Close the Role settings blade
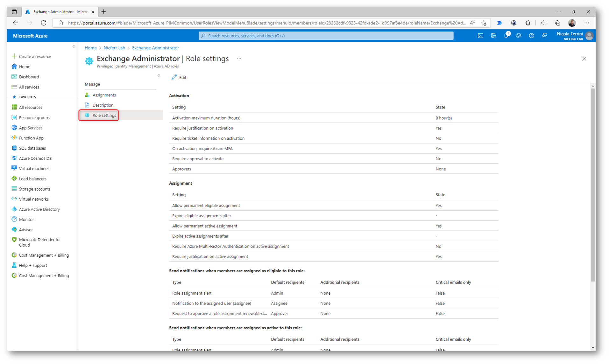 point(584,59)
